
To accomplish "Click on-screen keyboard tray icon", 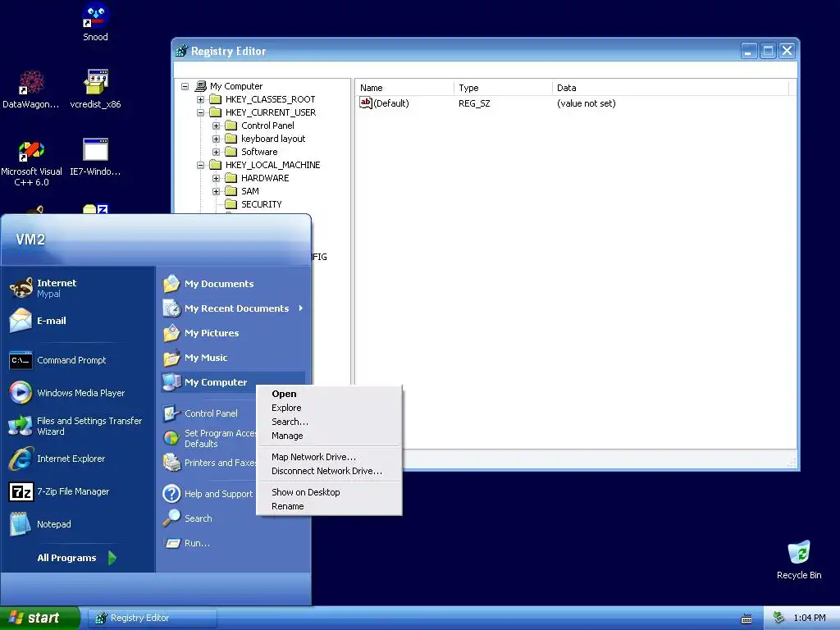I will (746, 619).
